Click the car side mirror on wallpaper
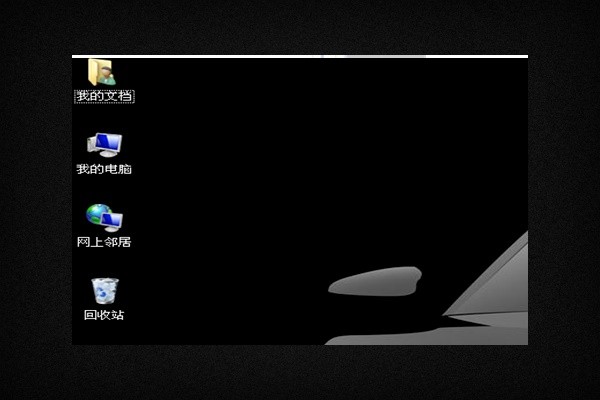 click(x=375, y=281)
